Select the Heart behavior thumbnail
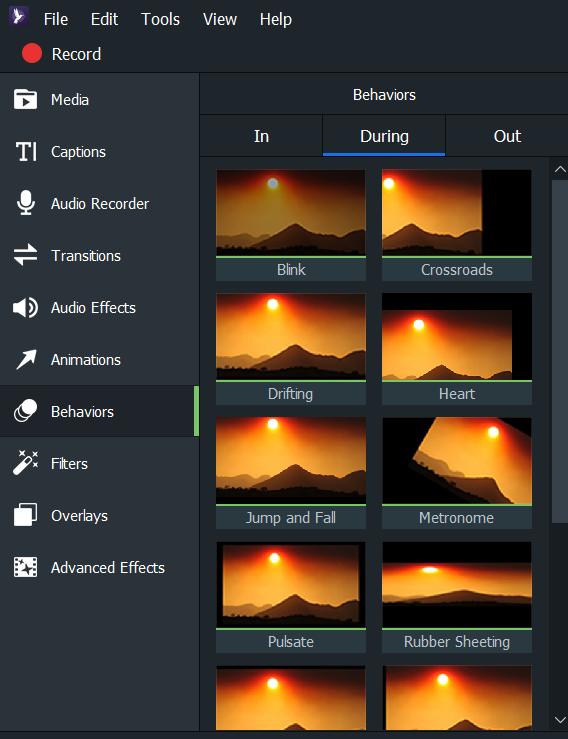This screenshot has height=739, width=568. 457,337
